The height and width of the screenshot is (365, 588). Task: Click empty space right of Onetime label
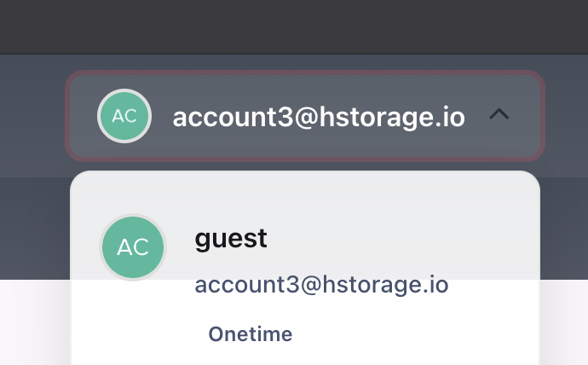click(412, 333)
